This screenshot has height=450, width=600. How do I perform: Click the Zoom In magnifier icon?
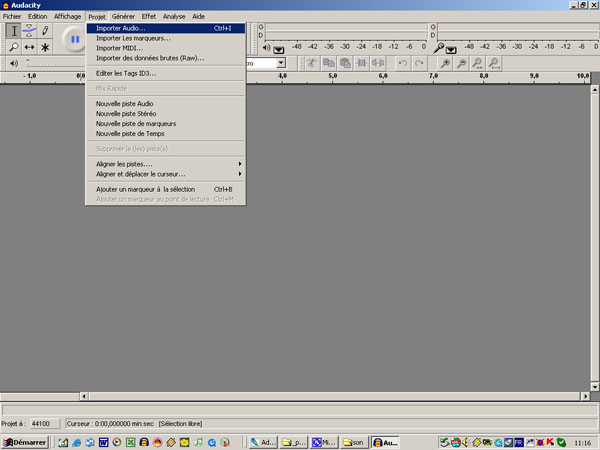click(x=445, y=63)
